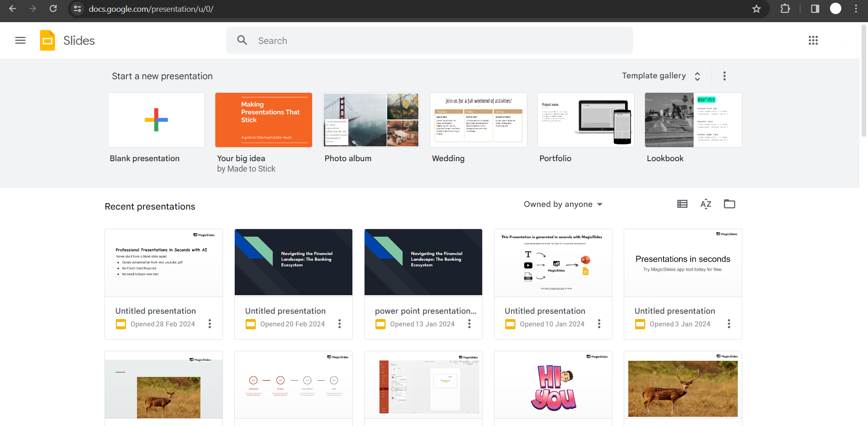Open the Chrome three-dot menu
868x426 pixels.
click(x=856, y=9)
